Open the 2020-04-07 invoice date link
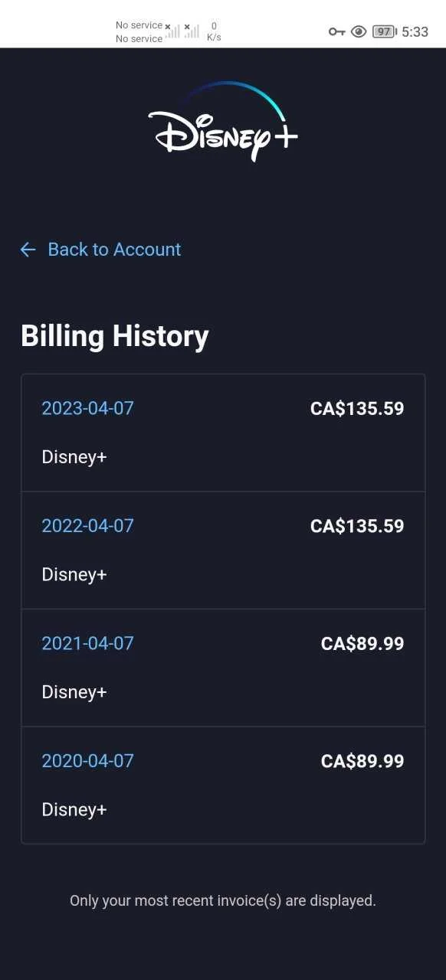 click(87, 761)
